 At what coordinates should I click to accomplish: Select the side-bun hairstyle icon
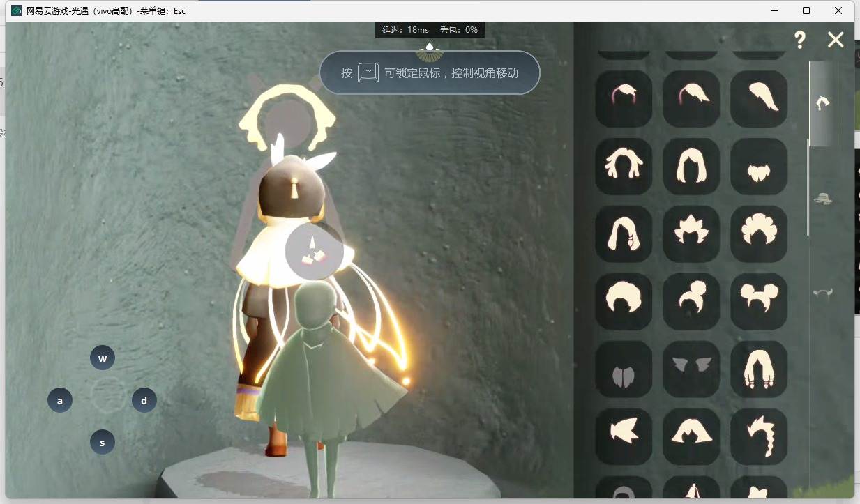click(x=691, y=301)
